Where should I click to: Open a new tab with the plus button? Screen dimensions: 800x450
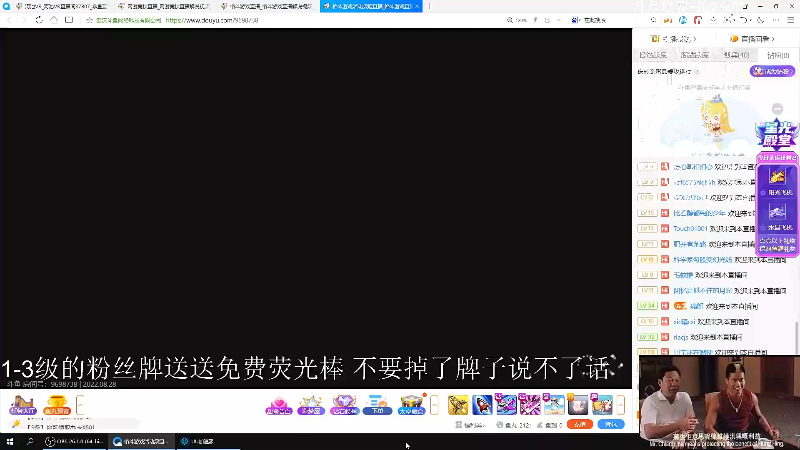point(429,6)
